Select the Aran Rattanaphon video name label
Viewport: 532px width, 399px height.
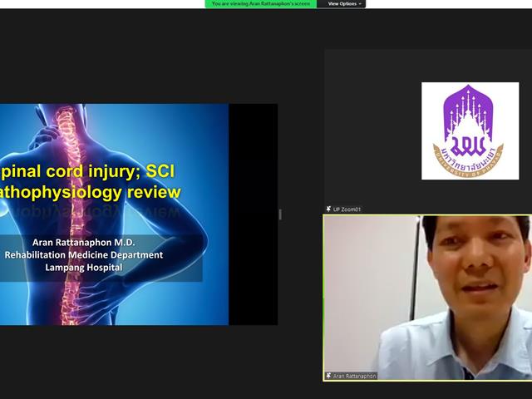[355, 376]
